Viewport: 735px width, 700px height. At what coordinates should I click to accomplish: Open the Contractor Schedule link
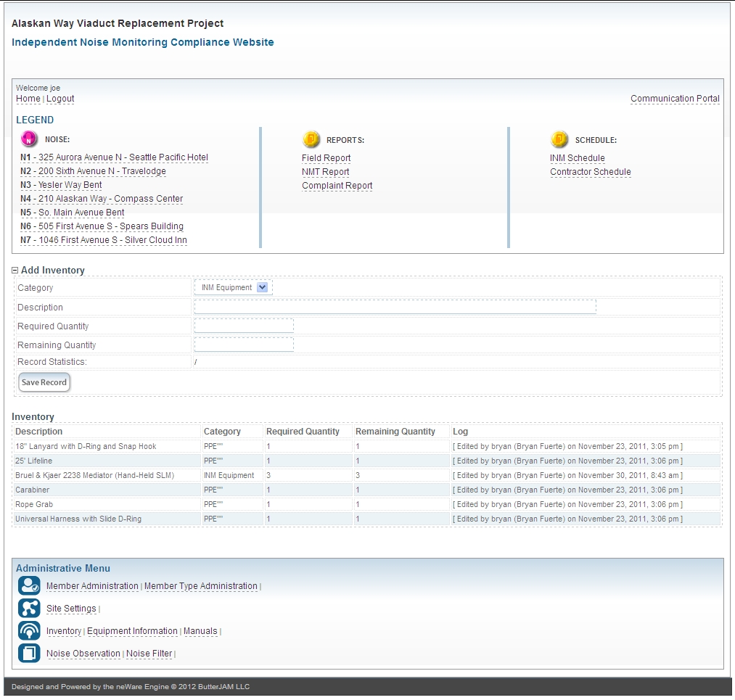click(590, 172)
